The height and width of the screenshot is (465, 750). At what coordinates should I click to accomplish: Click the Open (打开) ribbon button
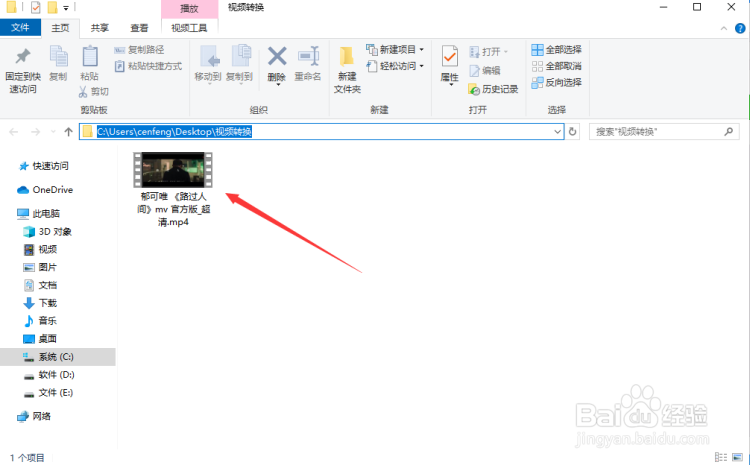pos(488,52)
